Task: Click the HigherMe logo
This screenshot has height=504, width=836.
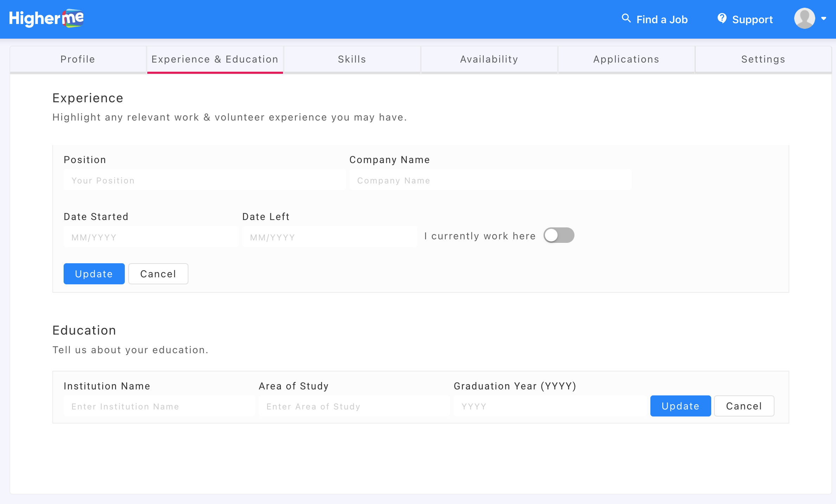Action: pyautogui.click(x=46, y=19)
